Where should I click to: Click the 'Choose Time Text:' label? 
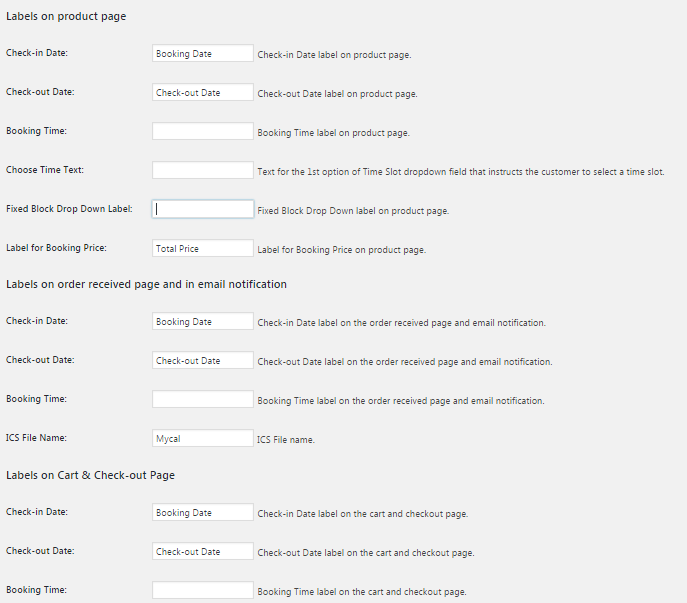tap(45, 170)
